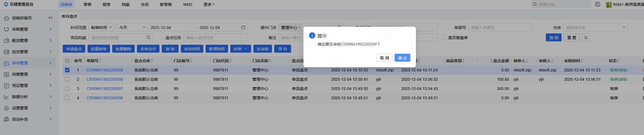Click the 采购管理 cart icon
Viewport: 644px width, 135px height.
(x=6, y=29)
